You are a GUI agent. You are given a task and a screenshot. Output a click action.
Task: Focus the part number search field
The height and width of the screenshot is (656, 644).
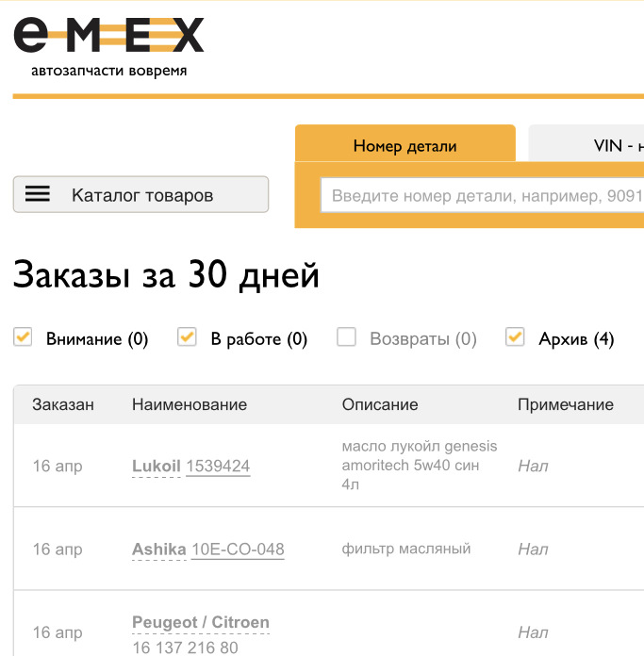point(482,195)
